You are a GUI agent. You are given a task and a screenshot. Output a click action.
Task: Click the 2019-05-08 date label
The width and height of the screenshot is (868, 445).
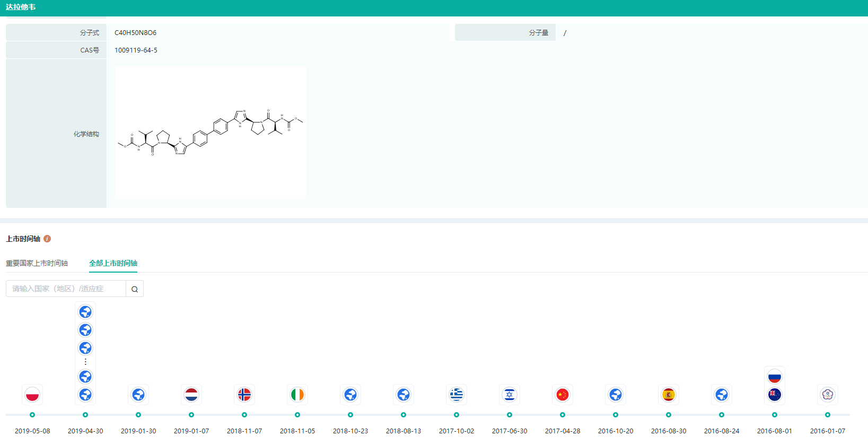point(32,431)
